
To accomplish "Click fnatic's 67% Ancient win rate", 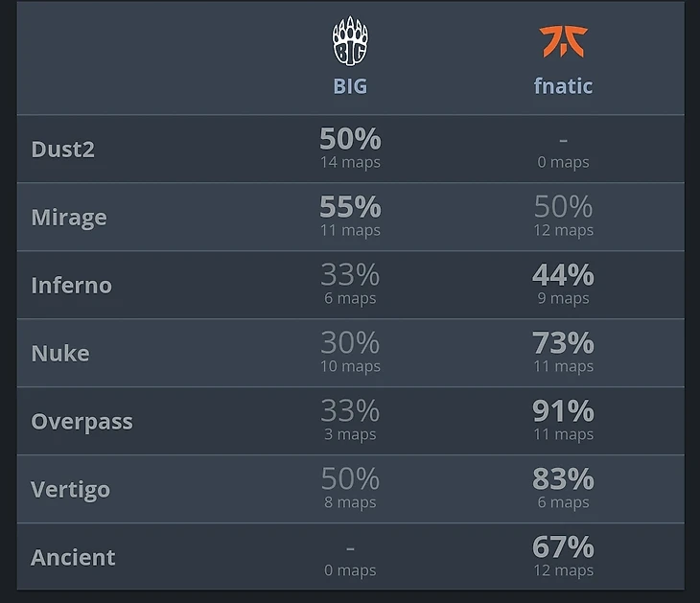I will (x=564, y=547).
